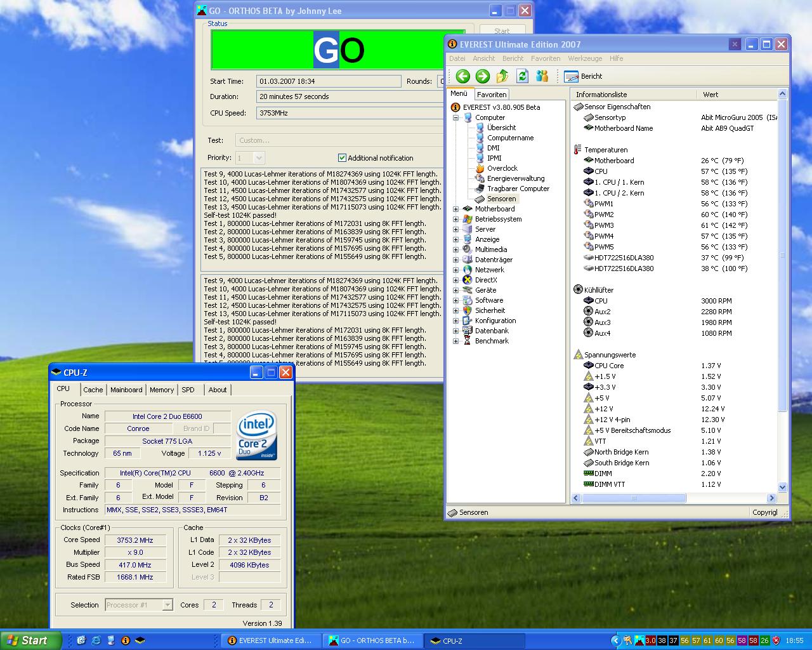
Task: Click the Benchmark icon in the tree
Action: (468, 341)
